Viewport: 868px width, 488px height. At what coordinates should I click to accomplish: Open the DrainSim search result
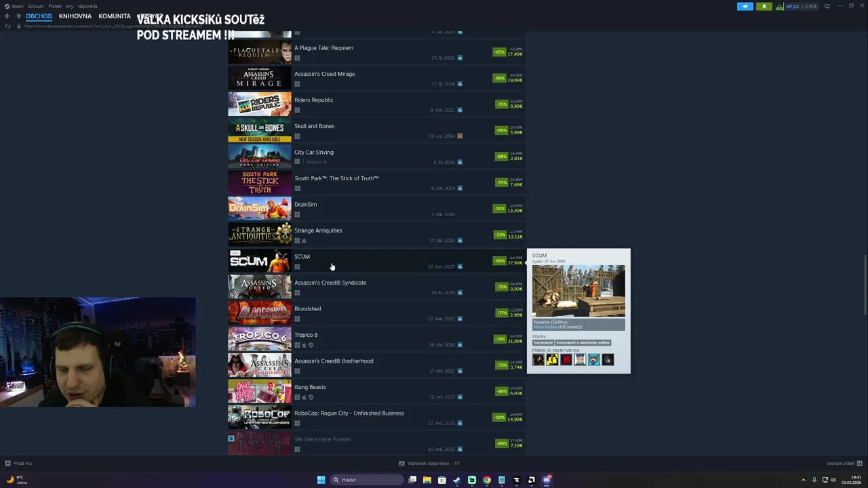(x=376, y=209)
